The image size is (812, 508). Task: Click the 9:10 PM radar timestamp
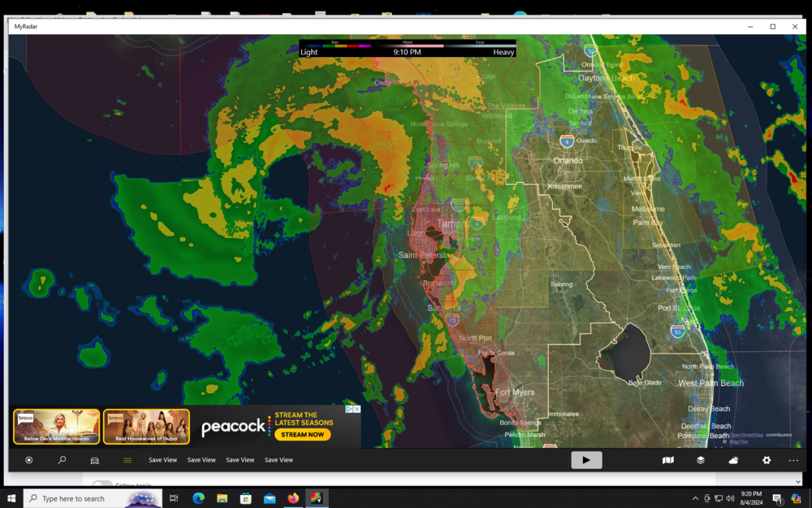pos(407,52)
